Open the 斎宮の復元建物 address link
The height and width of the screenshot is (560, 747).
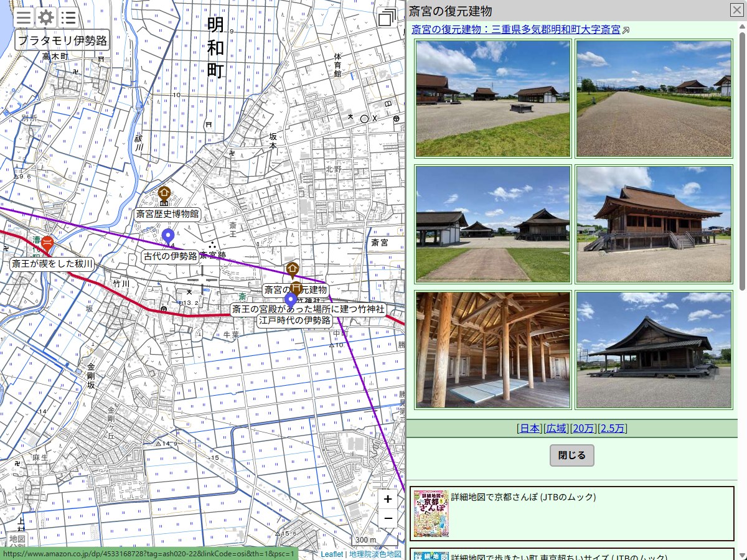pos(515,29)
